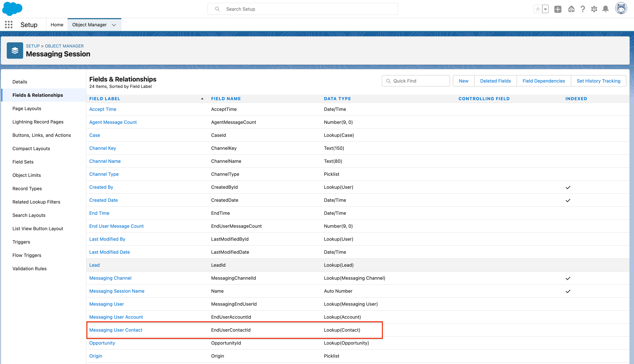Image resolution: width=634 pixels, height=364 pixels.
Task: Open the Agent Message Count field
Action: [113, 122]
